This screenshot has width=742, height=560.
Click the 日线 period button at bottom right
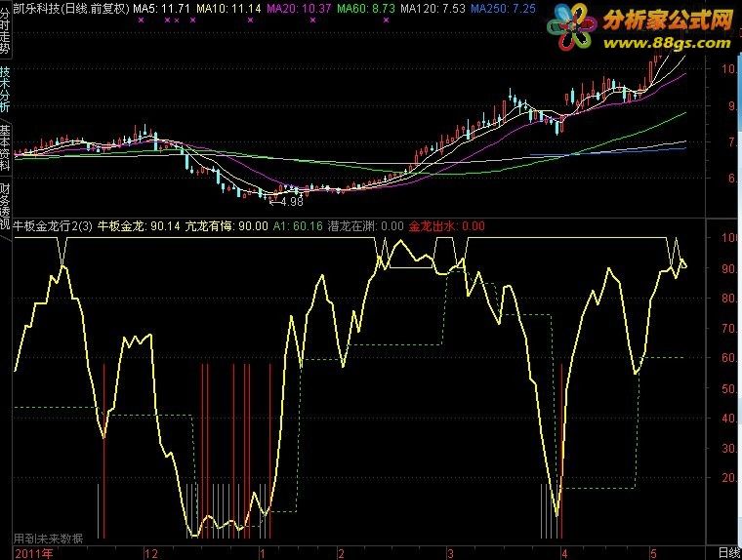(728, 553)
